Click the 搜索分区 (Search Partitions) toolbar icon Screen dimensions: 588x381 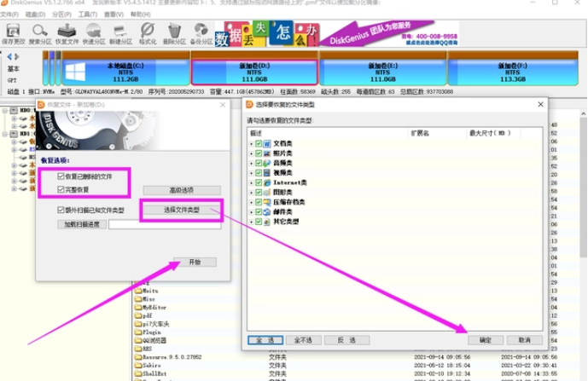(39, 33)
